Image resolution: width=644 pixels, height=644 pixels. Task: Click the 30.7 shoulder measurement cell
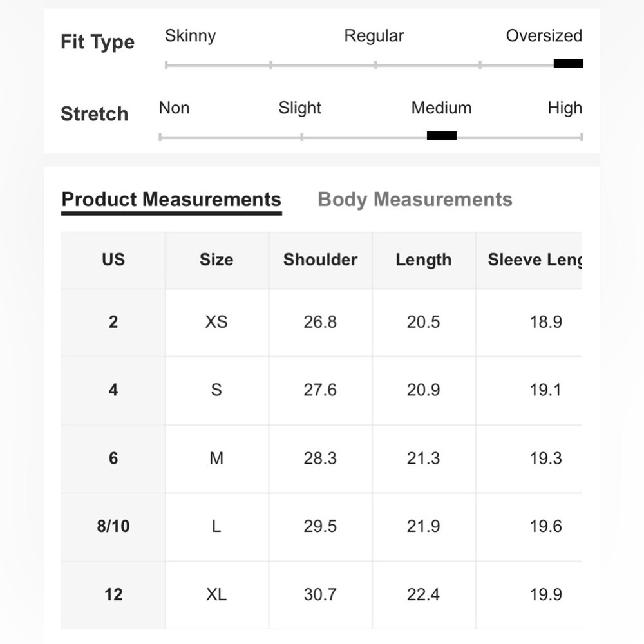pyautogui.click(x=320, y=594)
